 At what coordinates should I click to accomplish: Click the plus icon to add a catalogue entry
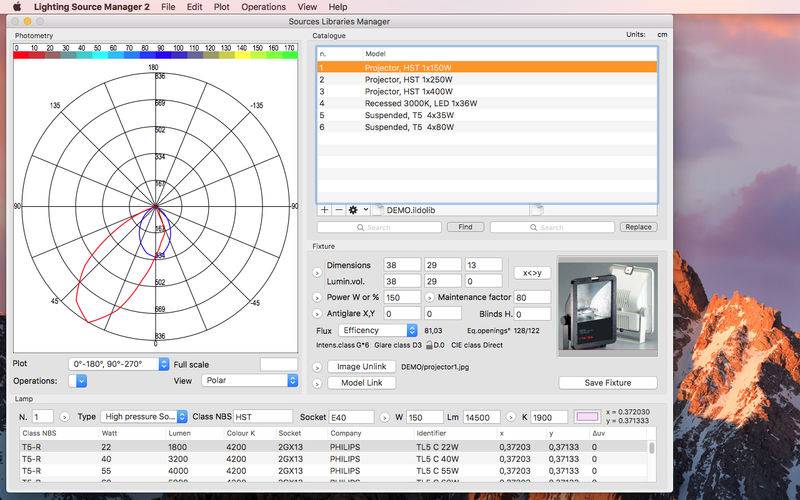tap(324, 210)
